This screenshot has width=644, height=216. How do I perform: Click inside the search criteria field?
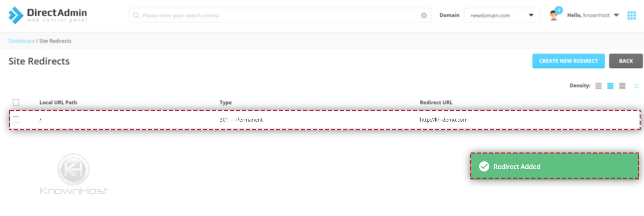pos(238,15)
